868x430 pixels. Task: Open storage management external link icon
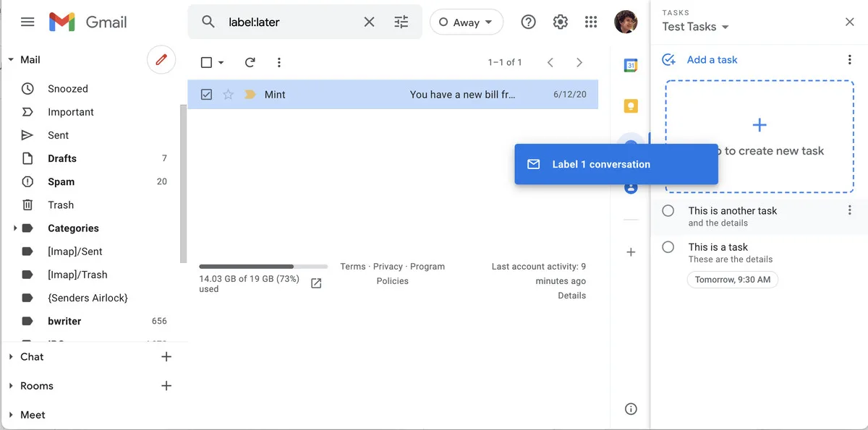316,283
